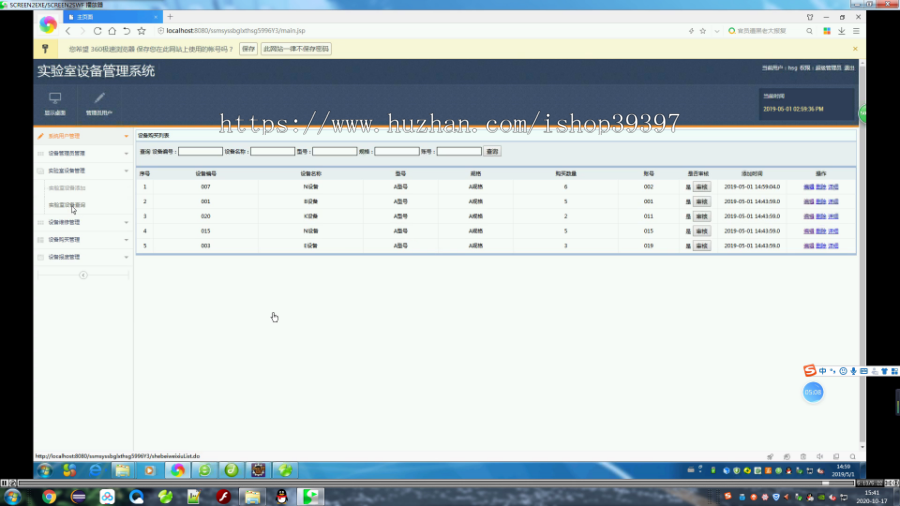Open the folder icon on outer taskbar
This screenshot has height=506, width=900.
coord(252,497)
